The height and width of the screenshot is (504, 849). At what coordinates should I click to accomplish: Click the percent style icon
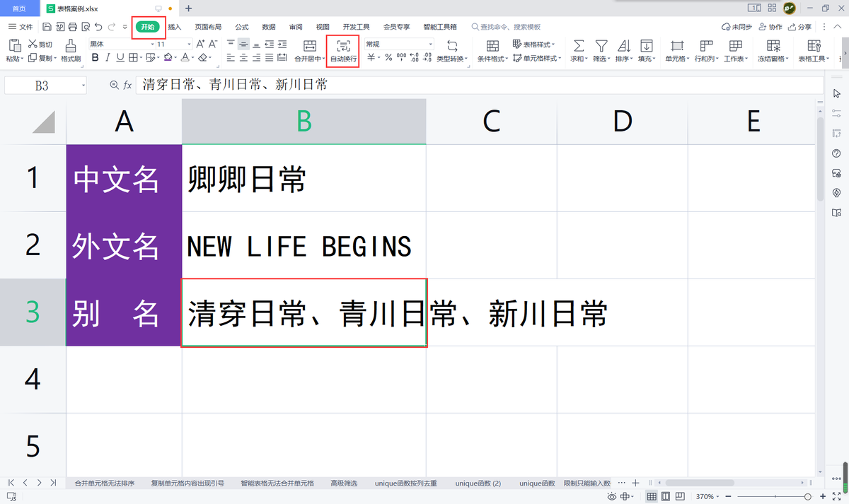[x=388, y=58]
